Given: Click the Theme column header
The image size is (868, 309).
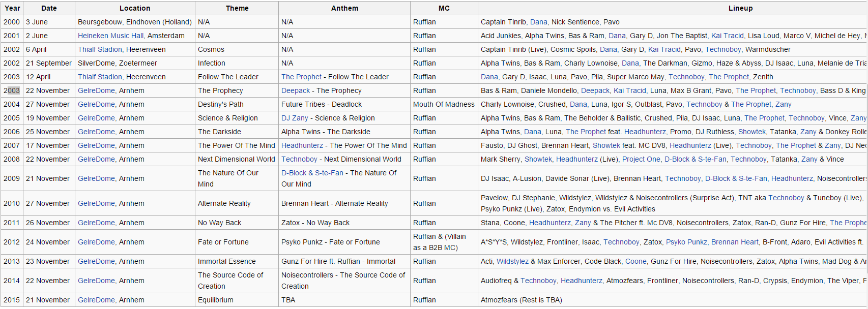Looking at the screenshot, I should 237,8.
